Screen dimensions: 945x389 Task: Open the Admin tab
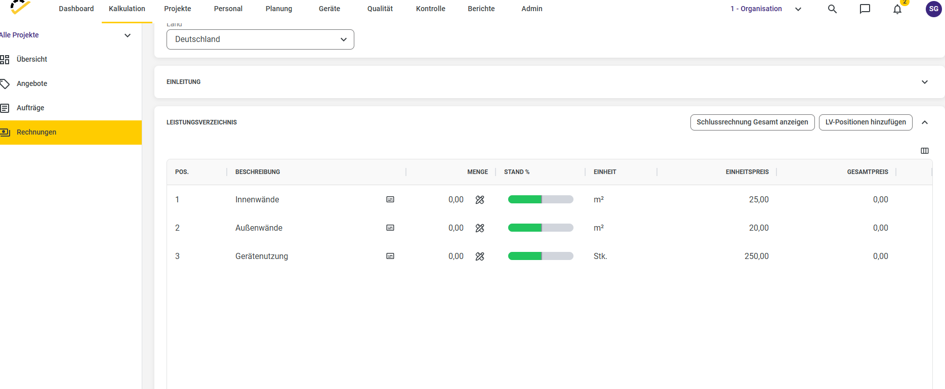coord(532,9)
